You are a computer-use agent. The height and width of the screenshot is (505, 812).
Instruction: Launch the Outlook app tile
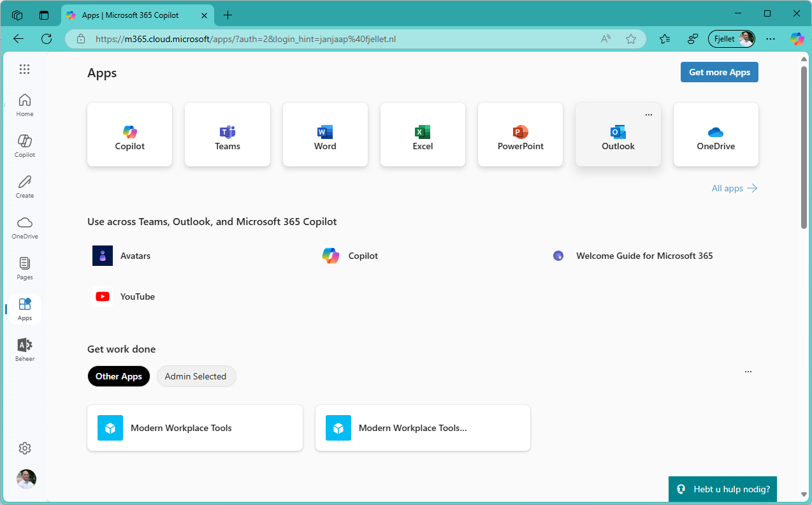click(618, 135)
